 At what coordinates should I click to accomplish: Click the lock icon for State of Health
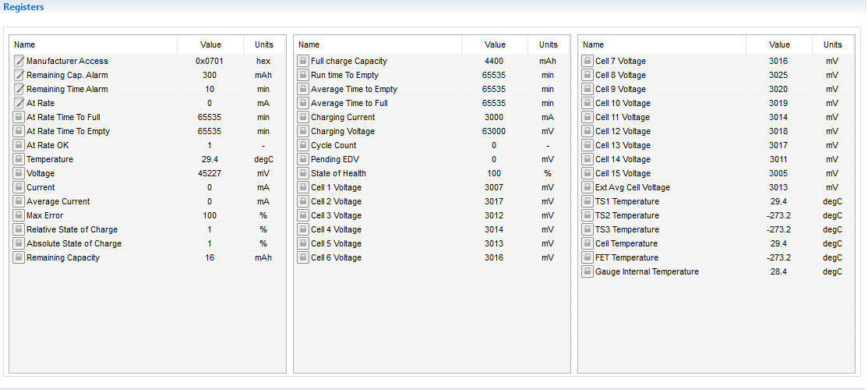coord(303,173)
